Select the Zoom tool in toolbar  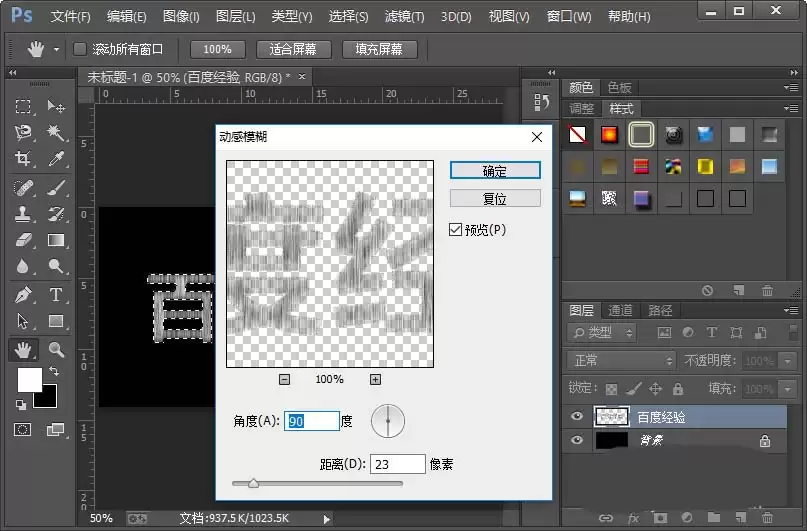[x=56, y=350]
